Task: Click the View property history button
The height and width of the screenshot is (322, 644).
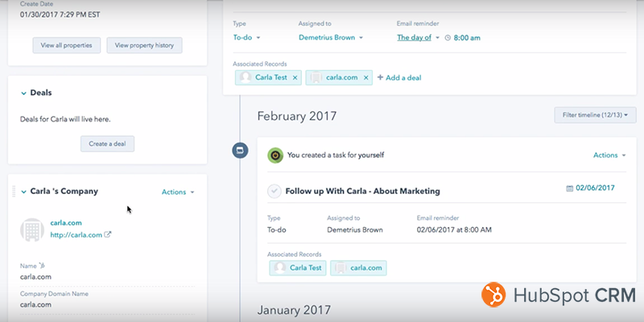Action: tap(144, 45)
